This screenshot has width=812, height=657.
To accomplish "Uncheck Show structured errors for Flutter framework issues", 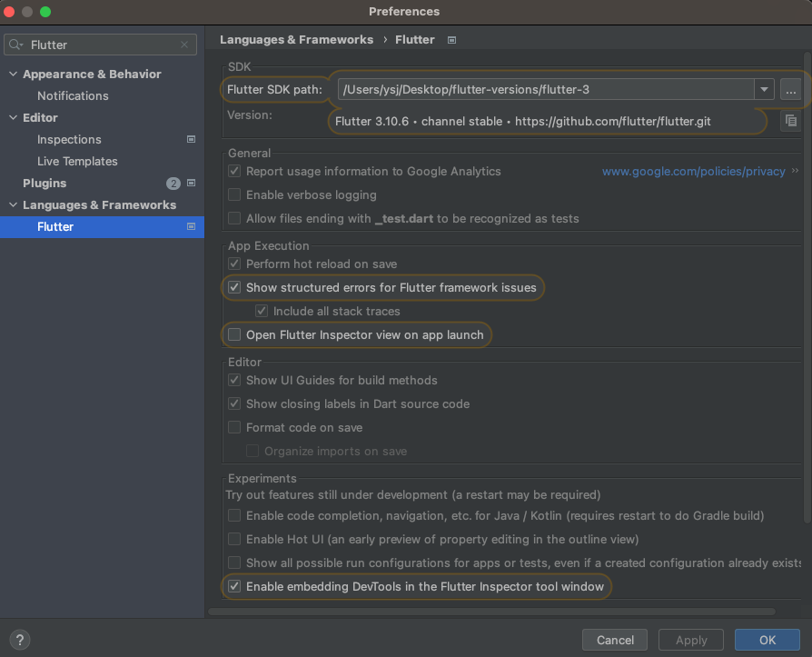I will click(x=234, y=287).
